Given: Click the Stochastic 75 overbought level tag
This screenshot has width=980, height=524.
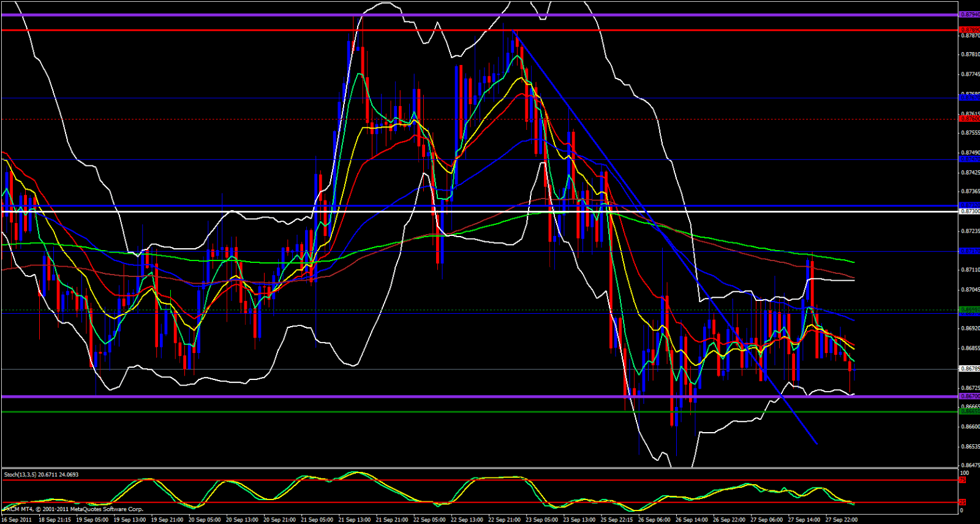Looking at the screenshot, I should pos(963,480).
